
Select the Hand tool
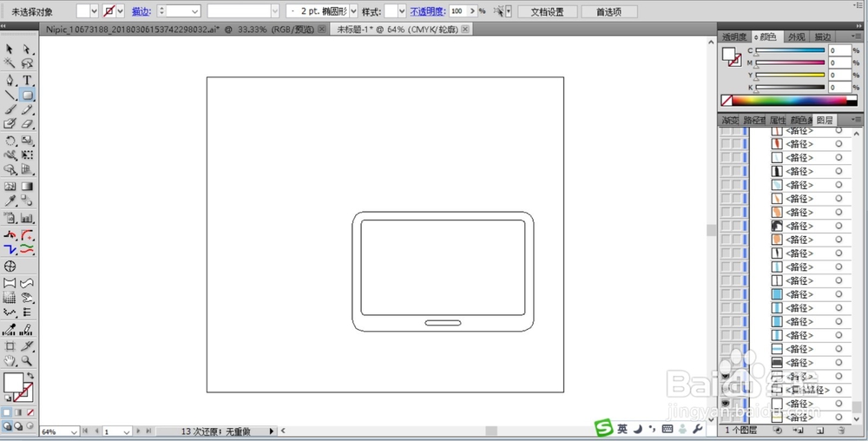10,361
